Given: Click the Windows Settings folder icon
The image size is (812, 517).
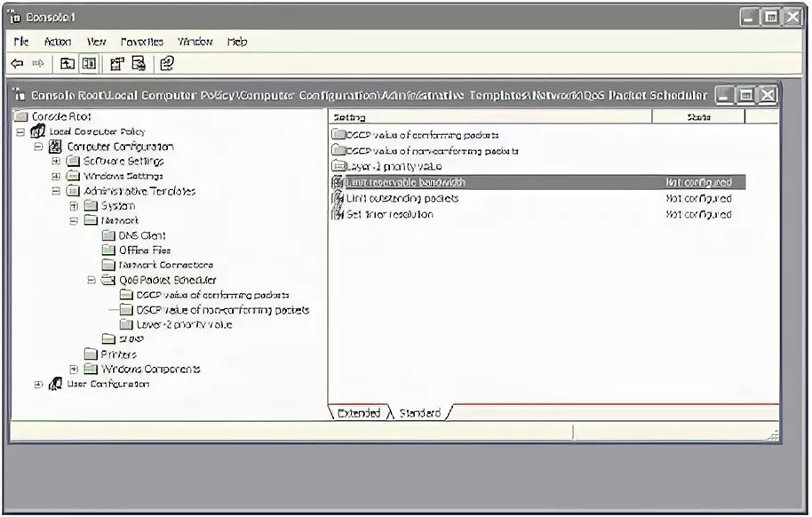Looking at the screenshot, I should coord(73,176).
